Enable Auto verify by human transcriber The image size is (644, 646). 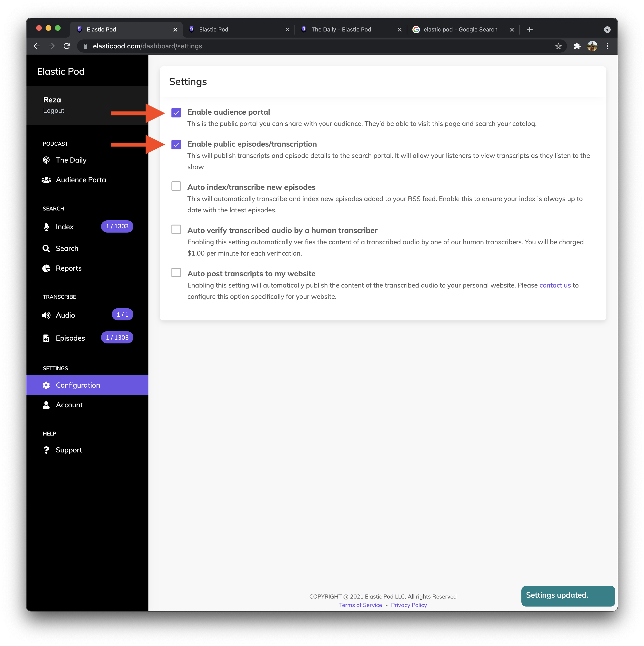click(176, 229)
